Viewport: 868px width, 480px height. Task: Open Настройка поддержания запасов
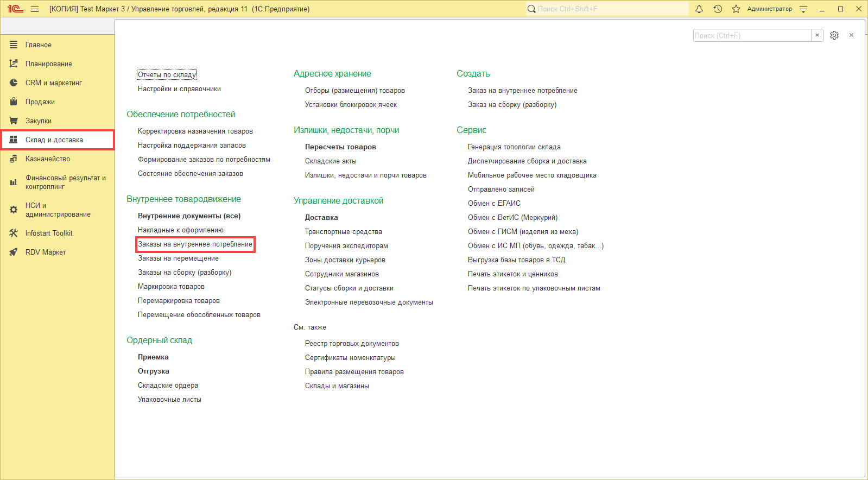click(192, 146)
